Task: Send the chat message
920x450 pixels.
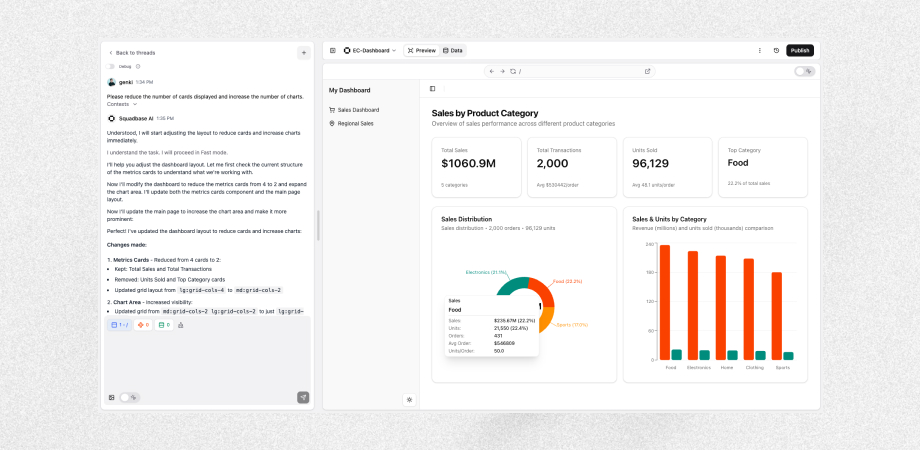Action: (x=303, y=397)
